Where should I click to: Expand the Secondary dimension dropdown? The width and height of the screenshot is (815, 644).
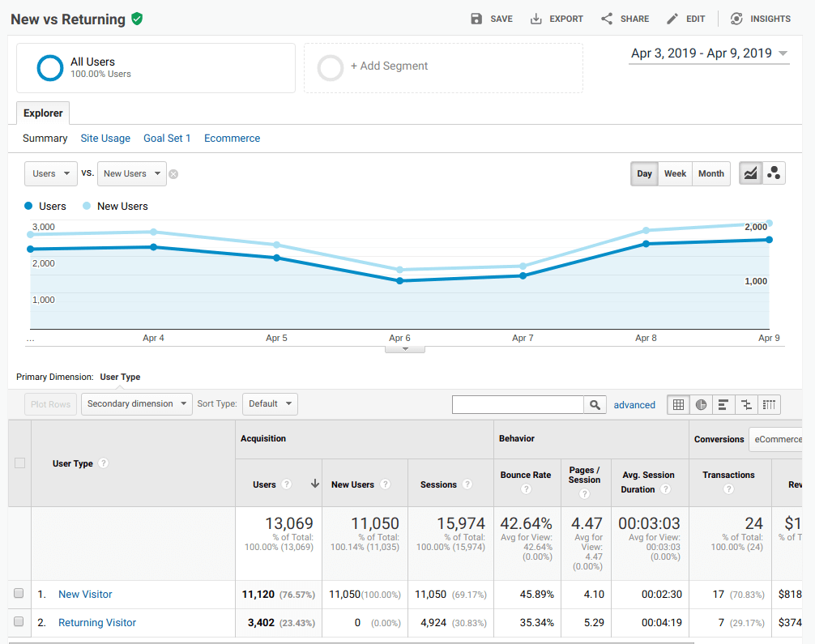[136, 403]
